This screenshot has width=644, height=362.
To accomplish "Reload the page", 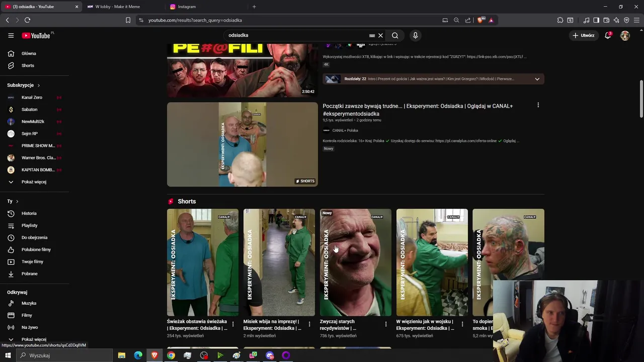I will [27, 20].
